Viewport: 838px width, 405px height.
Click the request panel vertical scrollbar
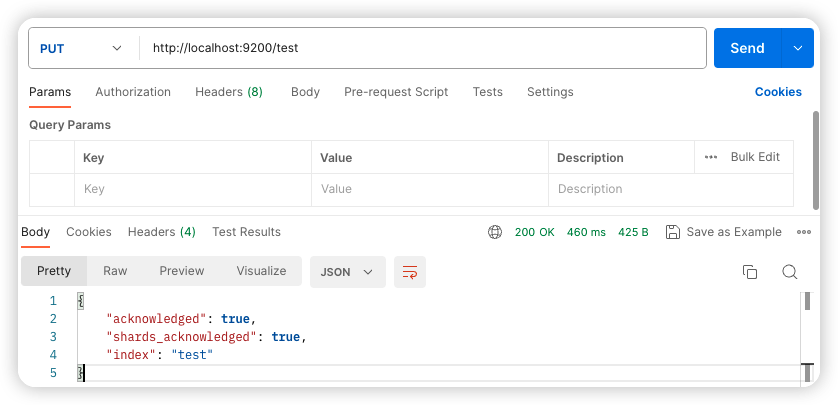pos(816,160)
